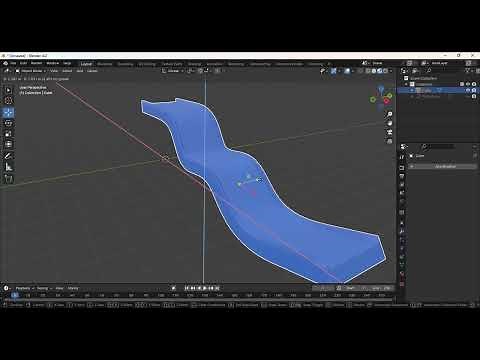The width and height of the screenshot is (480, 360).
Task: Open the Global transform orientation dropdown
Action: (x=173, y=71)
